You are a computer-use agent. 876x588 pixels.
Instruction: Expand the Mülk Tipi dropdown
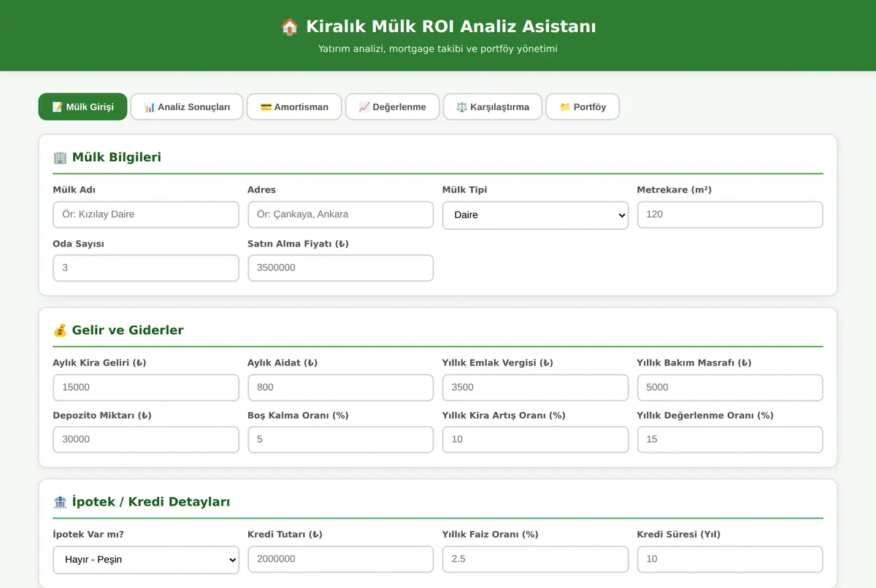[535, 215]
